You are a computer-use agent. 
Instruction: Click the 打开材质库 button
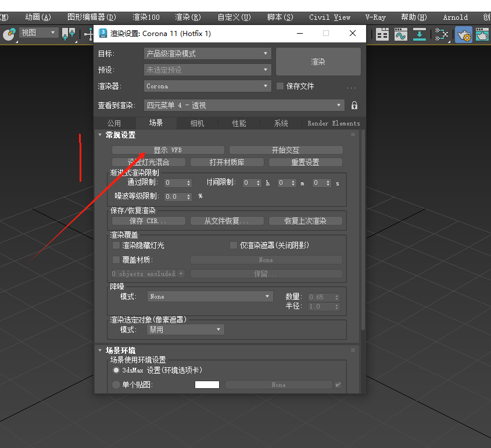227,162
